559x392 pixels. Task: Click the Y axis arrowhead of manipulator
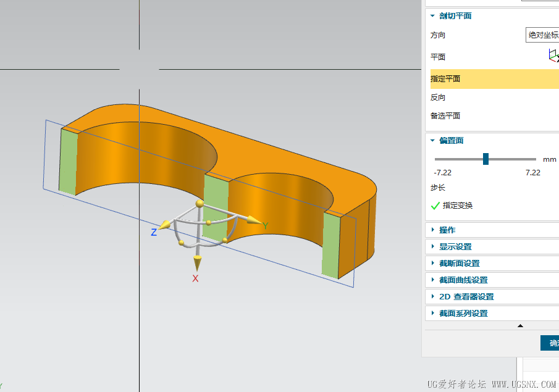(x=254, y=220)
